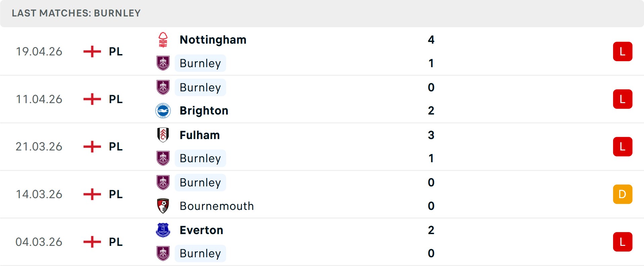Viewport: 644px width, 266px height.
Task: Open the Bournemouth club crest
Action: coord(163,206)
